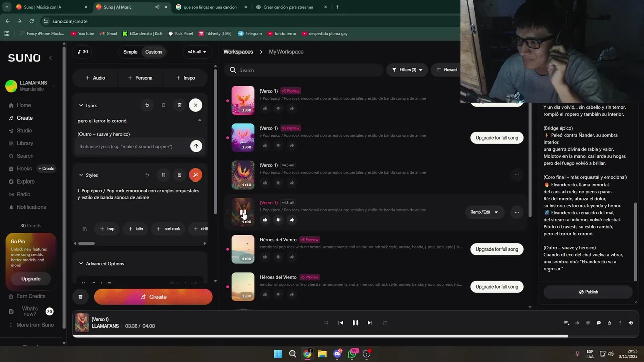
Task: Toggle repeat in the player bar
Action: (x=385, y=323)
